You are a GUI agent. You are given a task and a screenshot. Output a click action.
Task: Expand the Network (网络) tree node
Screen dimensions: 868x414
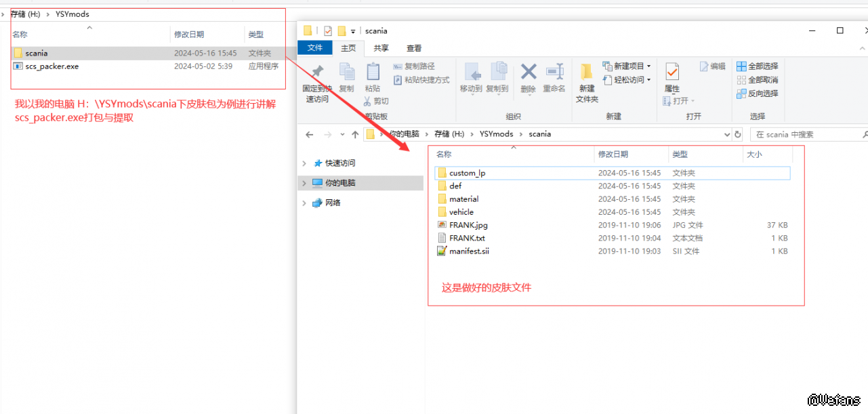[304, 203]
